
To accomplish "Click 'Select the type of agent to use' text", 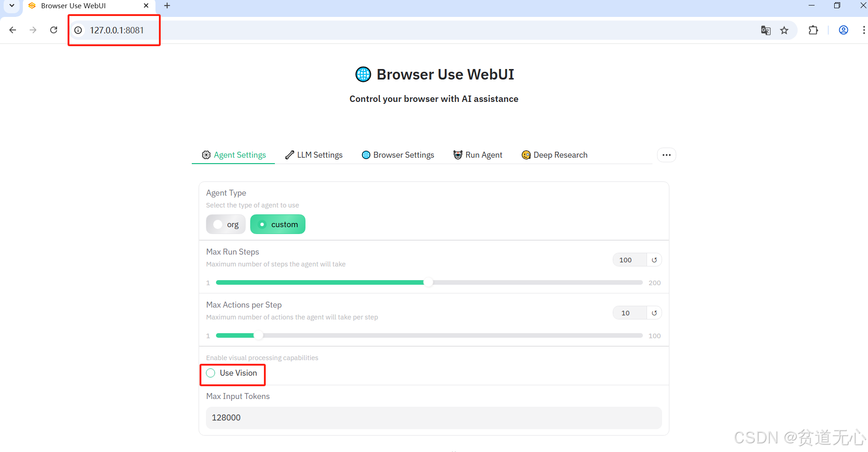I will pyautogui.click(x=253, y=205).
